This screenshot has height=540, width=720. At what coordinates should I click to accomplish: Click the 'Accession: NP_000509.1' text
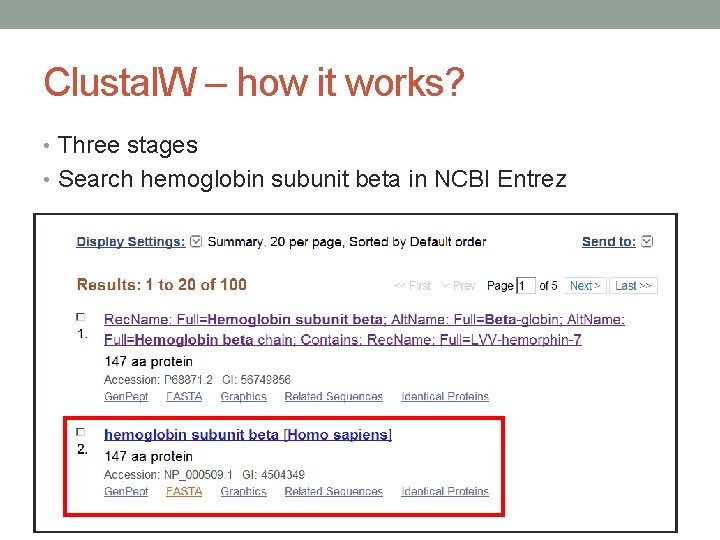coord(168,474)
